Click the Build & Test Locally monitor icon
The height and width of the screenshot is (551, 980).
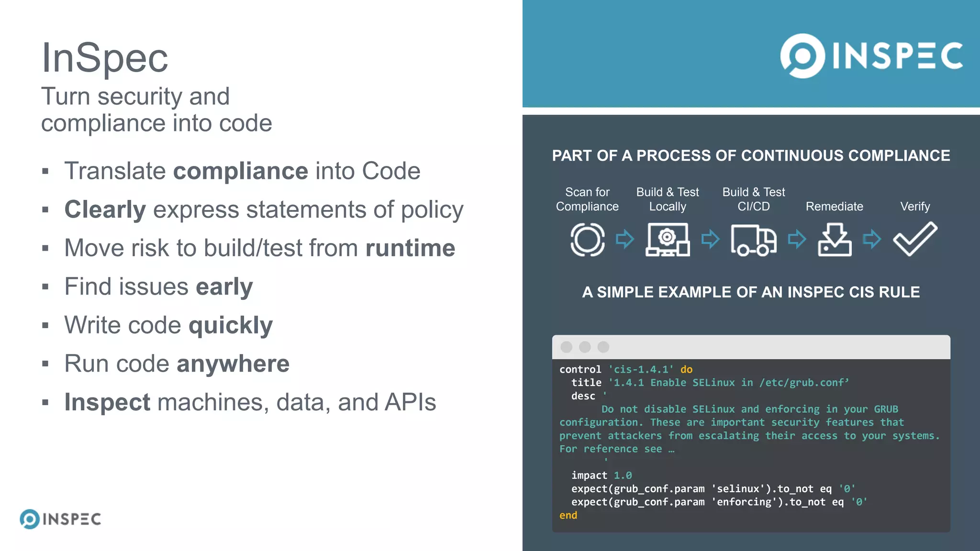[668, 239]
